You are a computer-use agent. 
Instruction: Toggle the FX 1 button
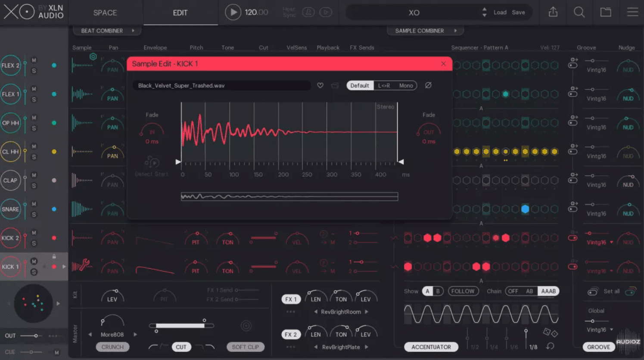click(x=291, y=299)
